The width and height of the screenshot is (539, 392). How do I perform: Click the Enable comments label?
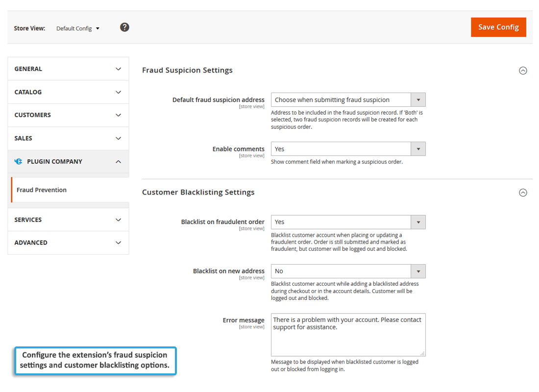coord(238,149)
